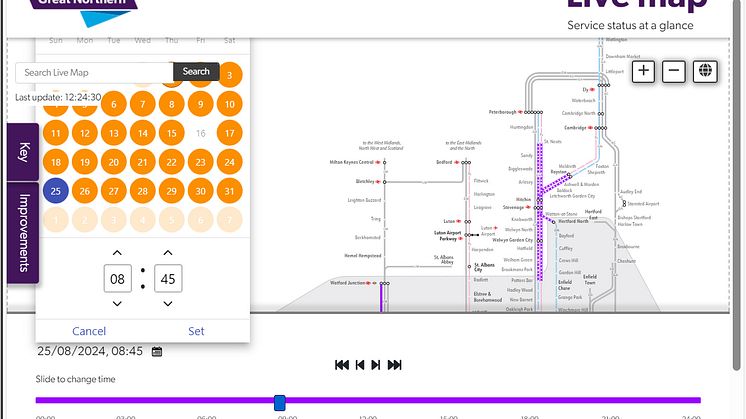746x419 pixels.
Task: Step forward one frame in playback
Action: pyautogui.click(x=376, y=365)
